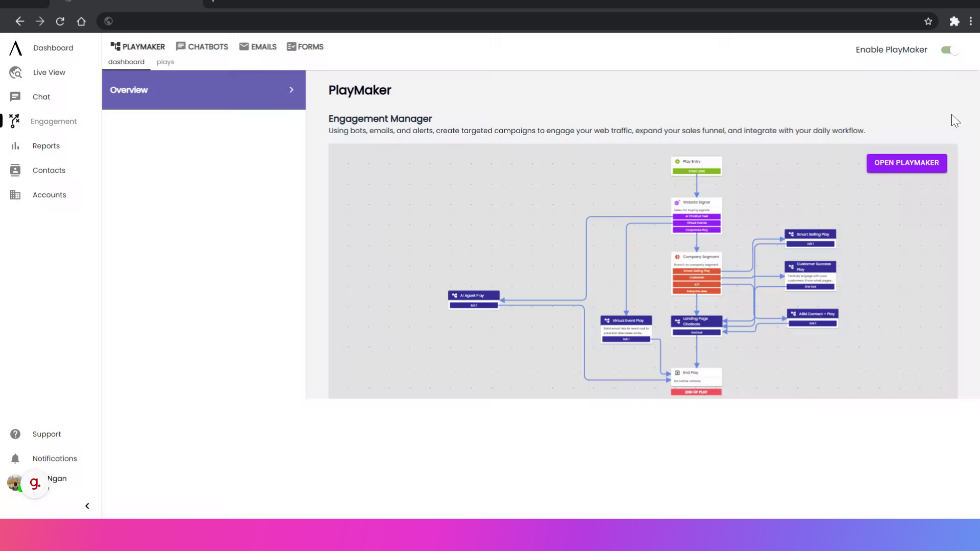Click the ABM Contact + Play node
The image size is (980, 551).
(813, 318)
